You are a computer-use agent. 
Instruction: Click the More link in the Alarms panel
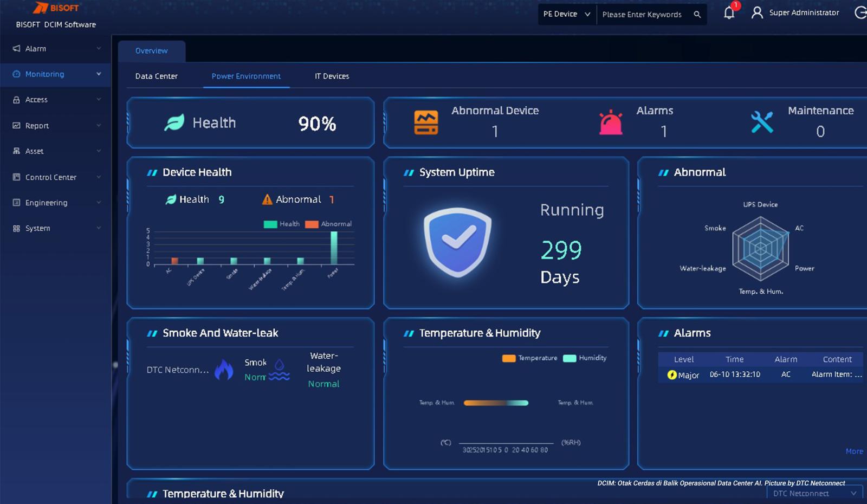(x=855, y=451)
